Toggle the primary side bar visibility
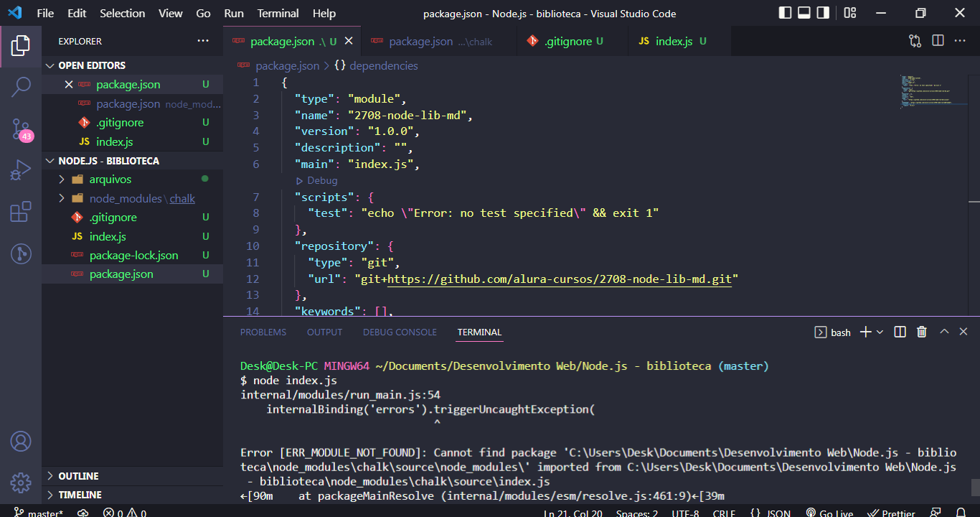This screenshot has width=980, height=517. 786,13
